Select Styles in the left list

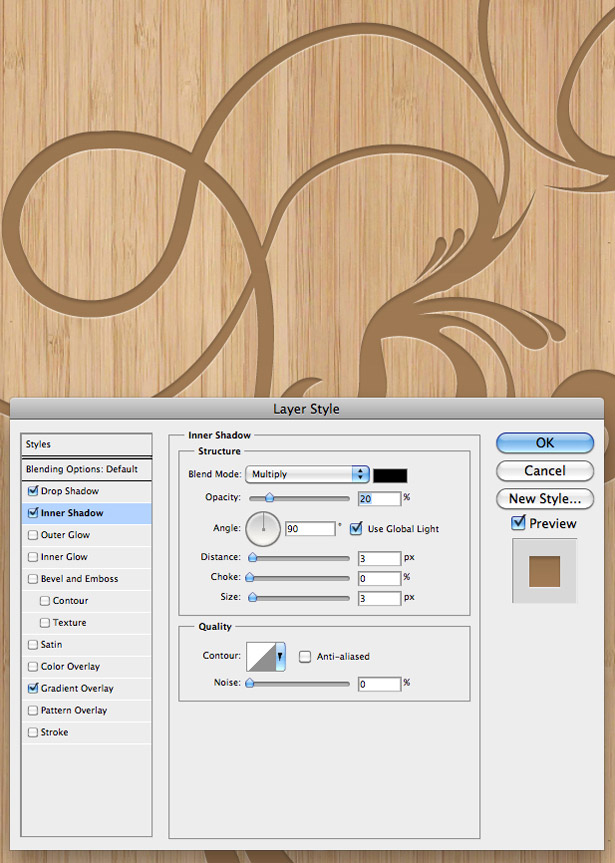86,444
